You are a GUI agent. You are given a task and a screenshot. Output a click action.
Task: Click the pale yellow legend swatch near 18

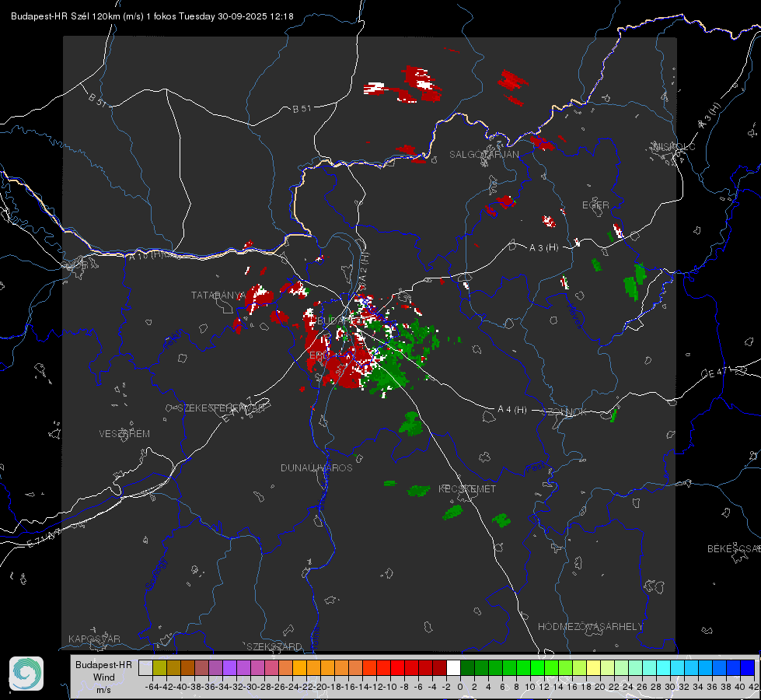[593, 667]
